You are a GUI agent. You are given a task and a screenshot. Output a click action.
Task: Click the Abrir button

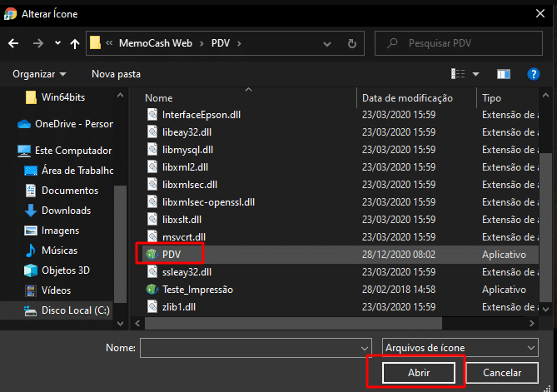click(x=418, y=373)
